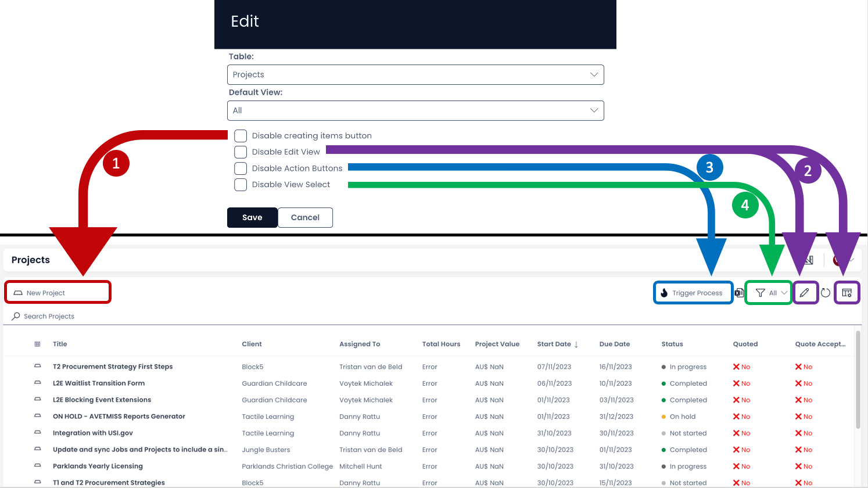Click the Assigned To column header
868x488 pixels.
(360, 344)
